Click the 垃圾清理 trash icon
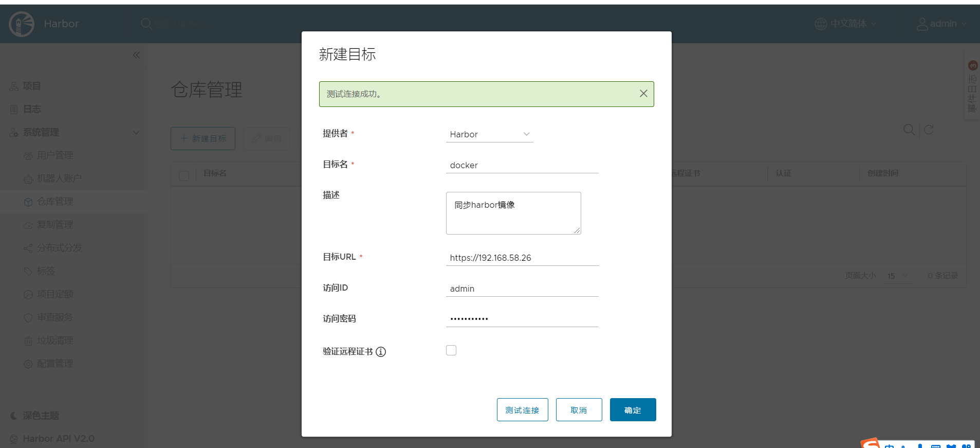 point(28,341)
